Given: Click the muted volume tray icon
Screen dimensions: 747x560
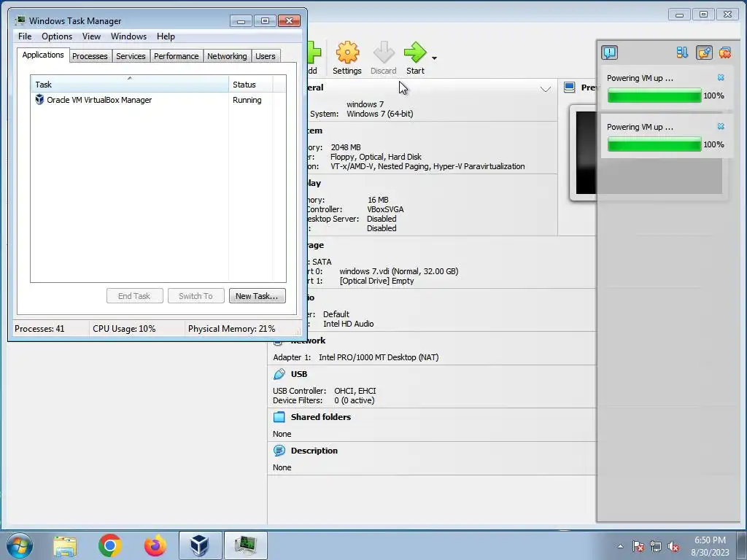Looking at the screenshot, I should pyautogui.click(x=673, y=547).
